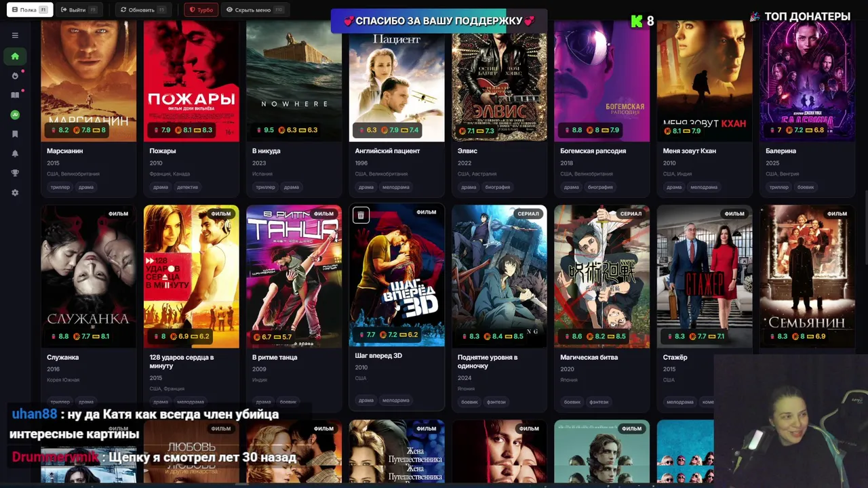This screenshot has width=868, height=488.
Task: Toggle the Турбо mode button
Action: pos(201,9)
